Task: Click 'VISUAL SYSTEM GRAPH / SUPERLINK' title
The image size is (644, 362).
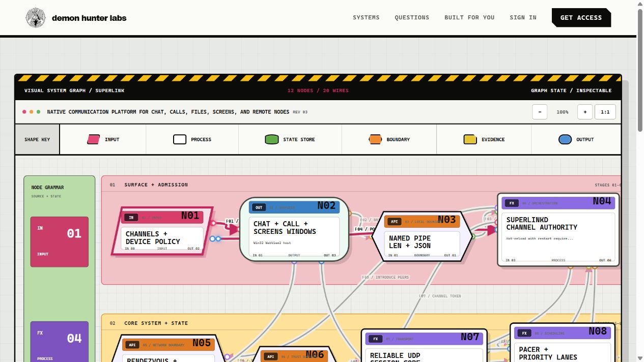Action: point(74,90)
